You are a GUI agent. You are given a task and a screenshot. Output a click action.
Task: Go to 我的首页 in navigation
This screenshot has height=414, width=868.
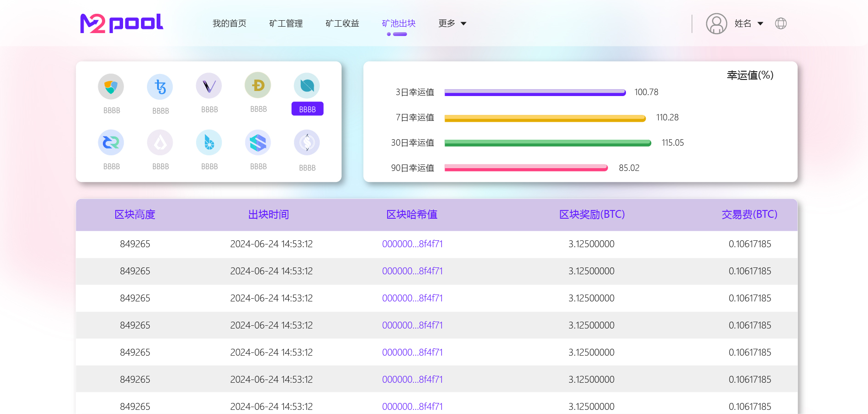click(x=229, y=23)
